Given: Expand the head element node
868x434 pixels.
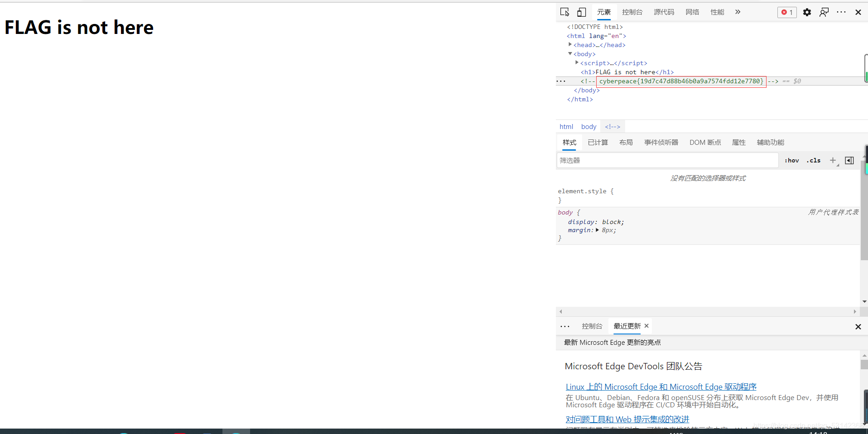Looking at the screenshot, I should (x=570, y=44).
